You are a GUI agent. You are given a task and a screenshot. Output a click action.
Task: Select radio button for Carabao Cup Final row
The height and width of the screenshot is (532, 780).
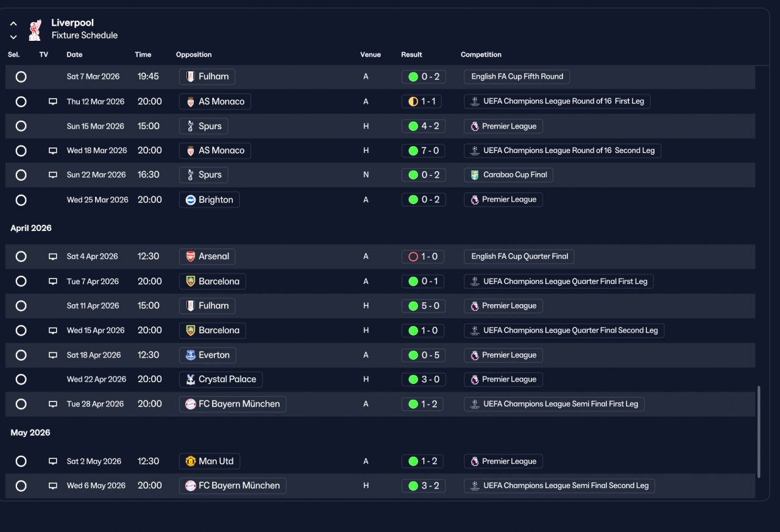[x=21, y=175]
